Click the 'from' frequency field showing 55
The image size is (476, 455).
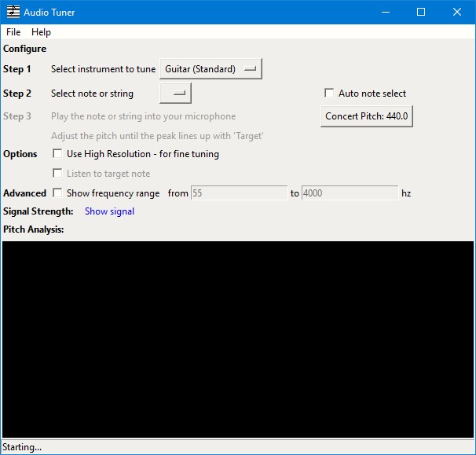239,193
